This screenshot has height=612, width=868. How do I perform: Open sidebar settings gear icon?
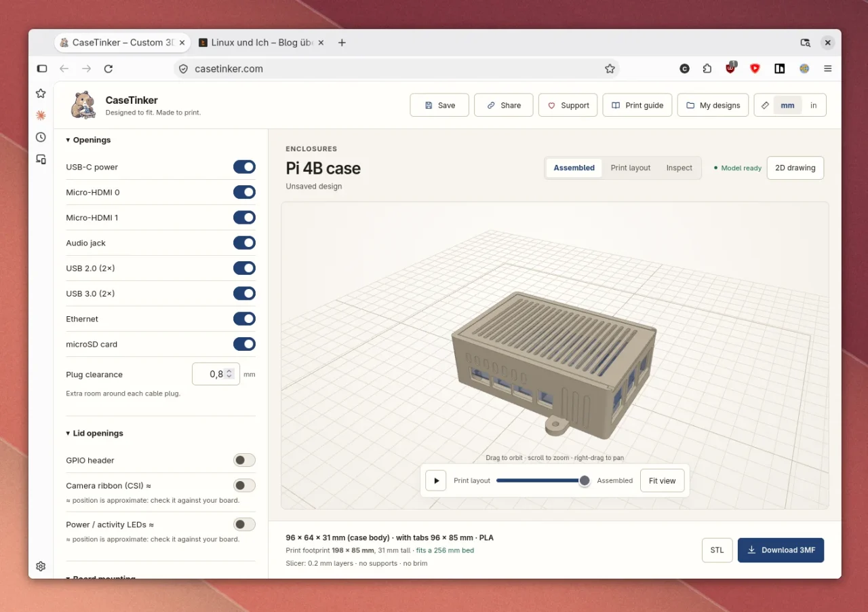pos(41,566)
